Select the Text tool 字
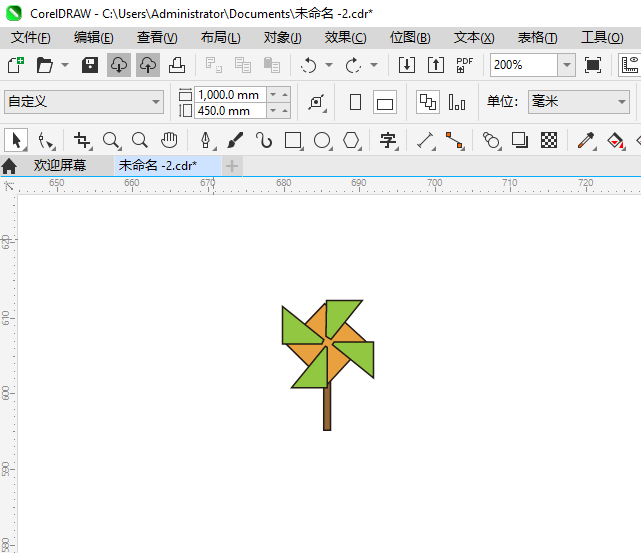 [388, 140]
